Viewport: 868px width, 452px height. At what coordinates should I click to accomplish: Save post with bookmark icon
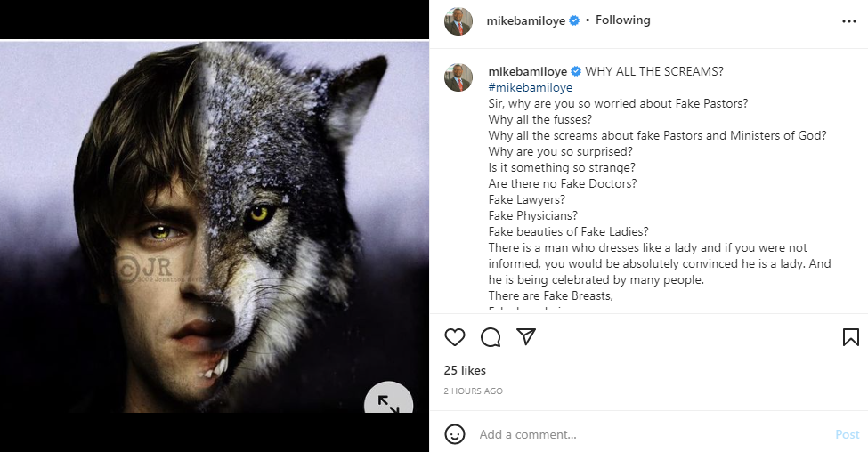pyautogui.click(x=850, y=337)
